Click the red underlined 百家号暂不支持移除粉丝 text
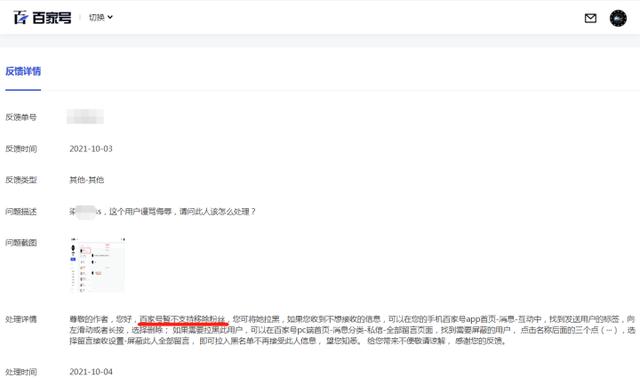Screen dimensions: 640x386 pyautogui.click(x=182, y=319)
